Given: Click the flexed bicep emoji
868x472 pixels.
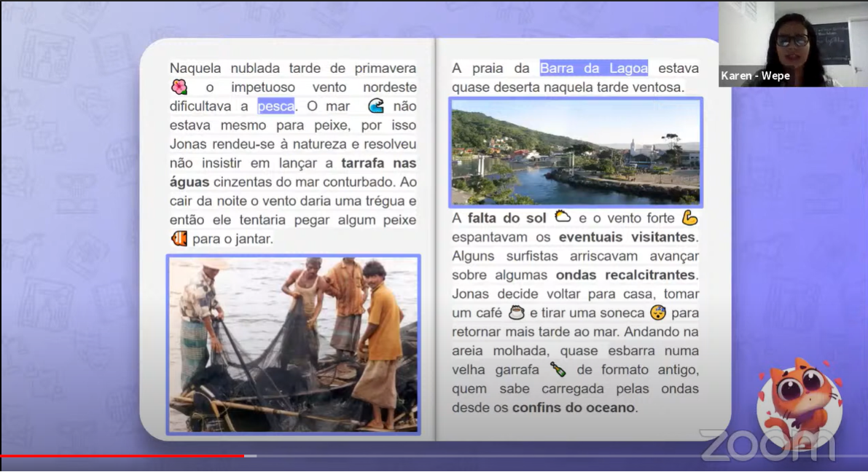Looking at the screenshot, I should [x=689, y=218].
